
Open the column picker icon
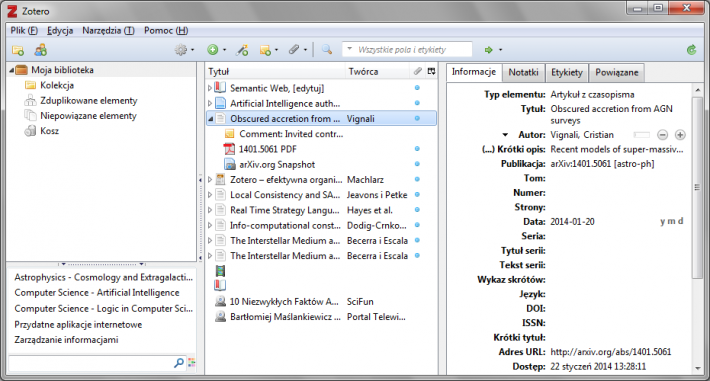click(432, 71)
